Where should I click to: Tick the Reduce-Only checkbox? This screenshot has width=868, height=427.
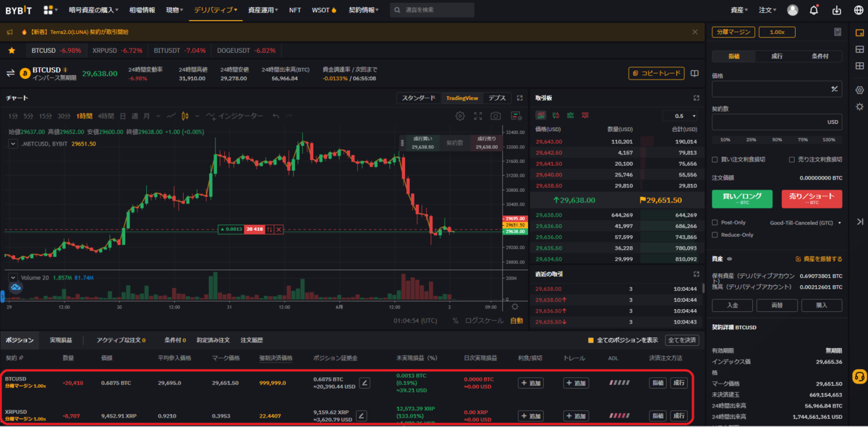[x=715, y=234]
